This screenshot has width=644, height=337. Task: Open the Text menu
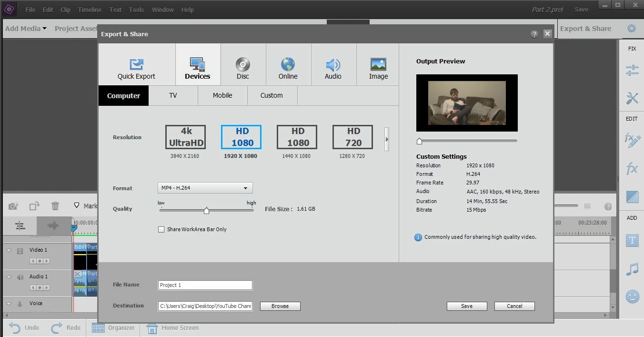[x=115, y=10]
